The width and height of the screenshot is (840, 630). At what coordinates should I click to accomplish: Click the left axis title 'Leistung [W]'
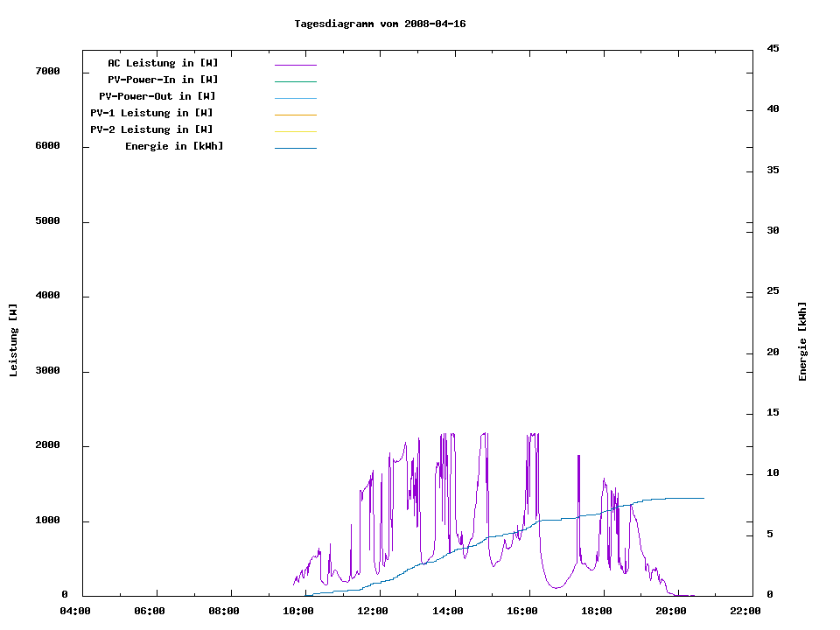click(x=13, y=339)
